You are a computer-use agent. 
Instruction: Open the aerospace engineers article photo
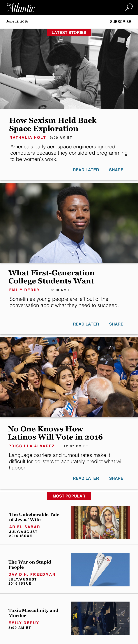point(69,69)
